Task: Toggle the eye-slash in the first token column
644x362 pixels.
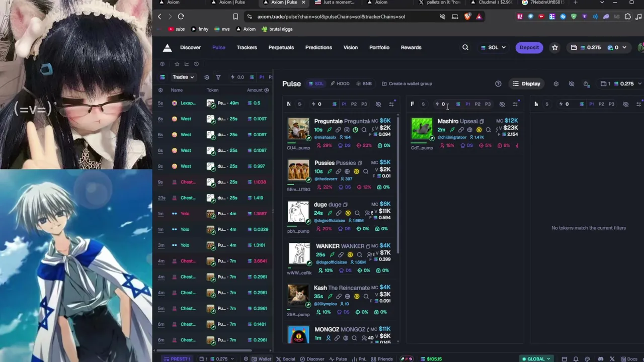Action: point(378,104)
